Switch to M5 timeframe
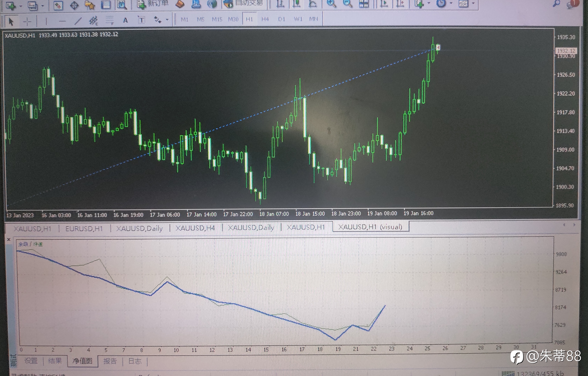Image resolution: width=588 pixels, height=376 pixels. coord(201,19)
